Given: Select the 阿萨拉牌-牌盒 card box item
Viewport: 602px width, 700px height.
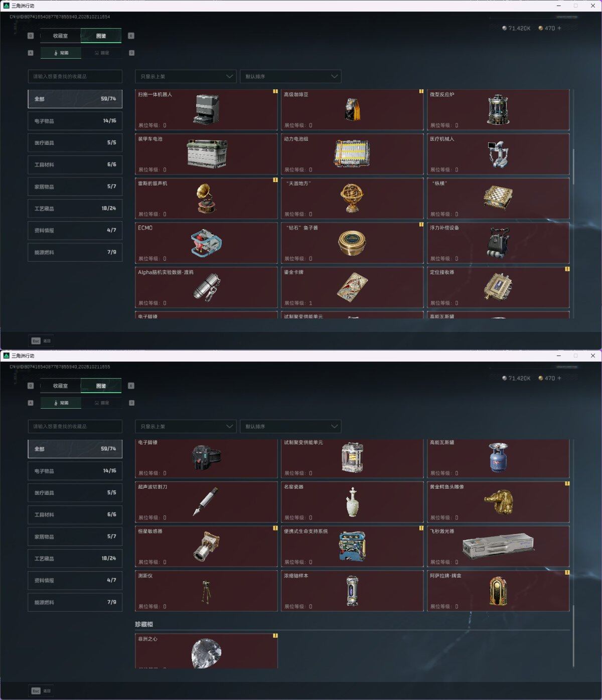Looking at the screenshot, I should [x=498, y=591].
